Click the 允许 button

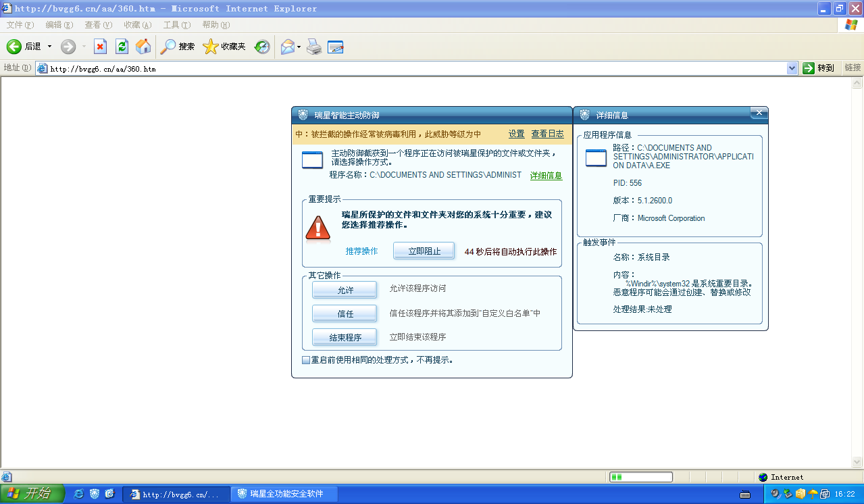tap(345, 290)
